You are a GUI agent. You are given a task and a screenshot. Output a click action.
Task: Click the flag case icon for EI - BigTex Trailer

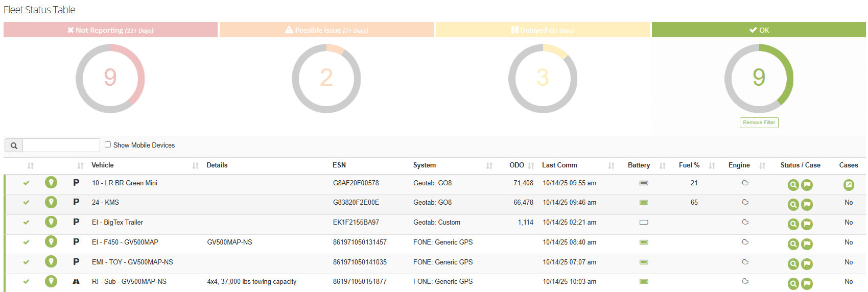point(807,224)
